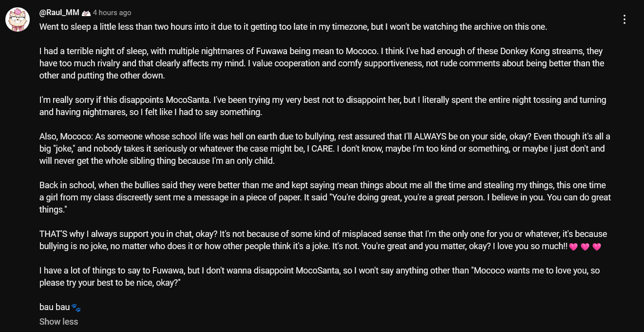Click the paragraph starting "Went to sleep"

(x=293, y=27)
